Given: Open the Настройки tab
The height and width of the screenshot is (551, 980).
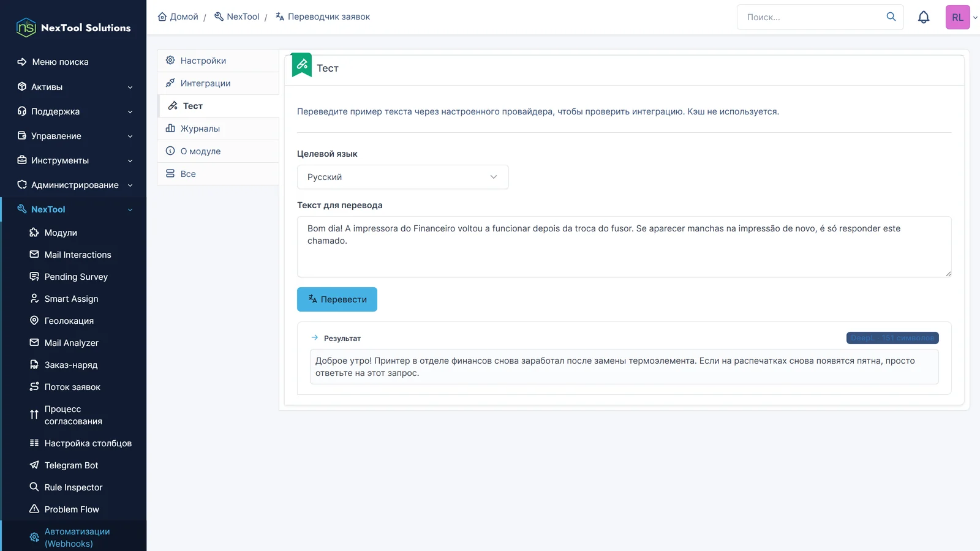Looking at the screenshot, I should pos(218,61).
